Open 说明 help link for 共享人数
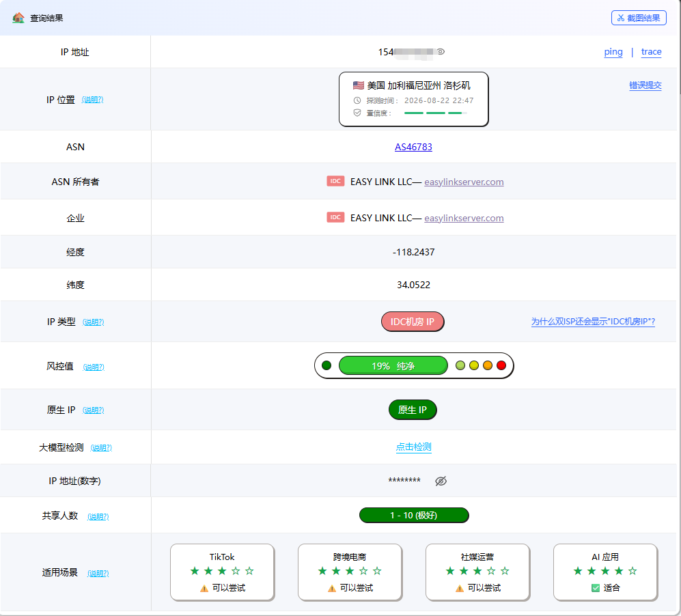This screenshot has width=681, height=616. click(x=98, y=516)
